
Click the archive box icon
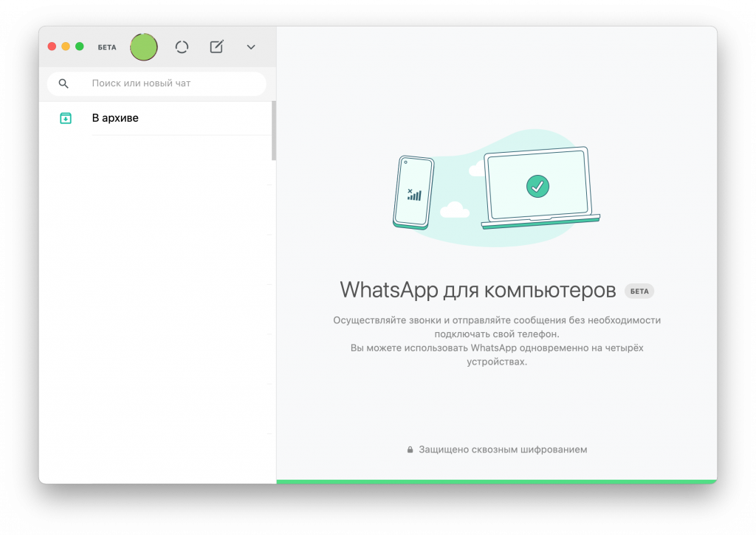tap(66, 118)
